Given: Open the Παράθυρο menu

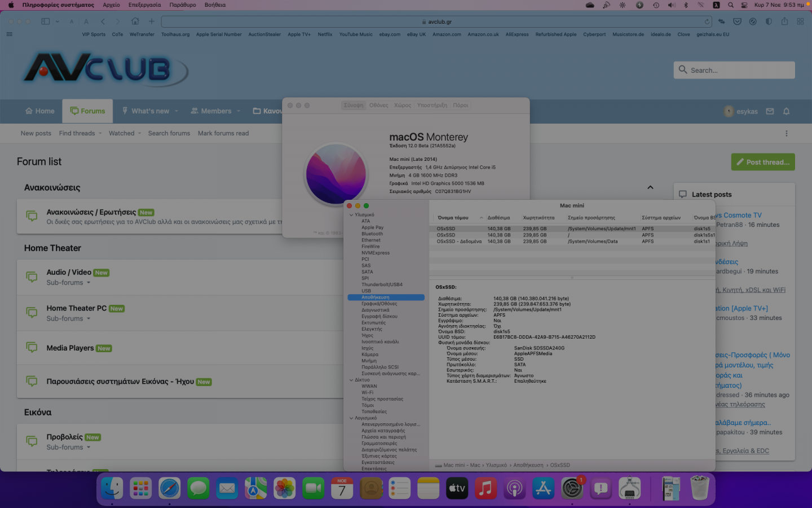Looking at the screenshot, I should pyautogui.click(x=183, y=5).
